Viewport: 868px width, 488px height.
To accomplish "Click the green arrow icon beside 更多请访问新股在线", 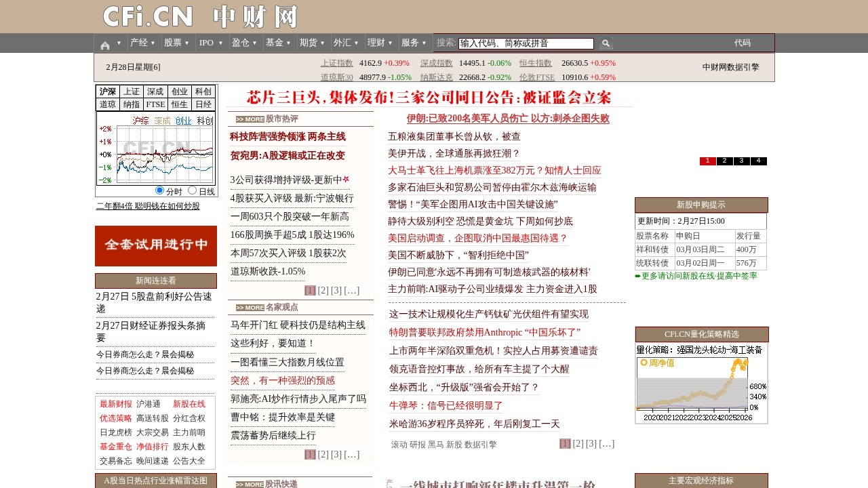I will [x=638, y=277].
